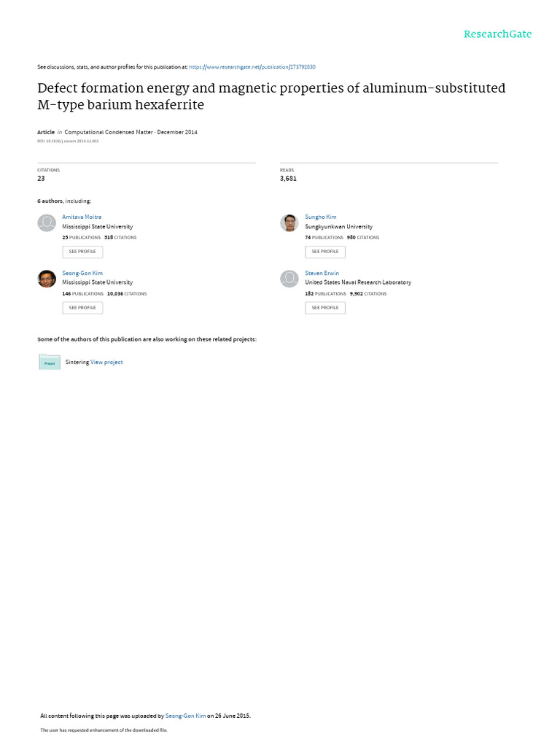Click the reads count 3,681
The width and height of the screenshot is (560, 747).
coord(288,179)
